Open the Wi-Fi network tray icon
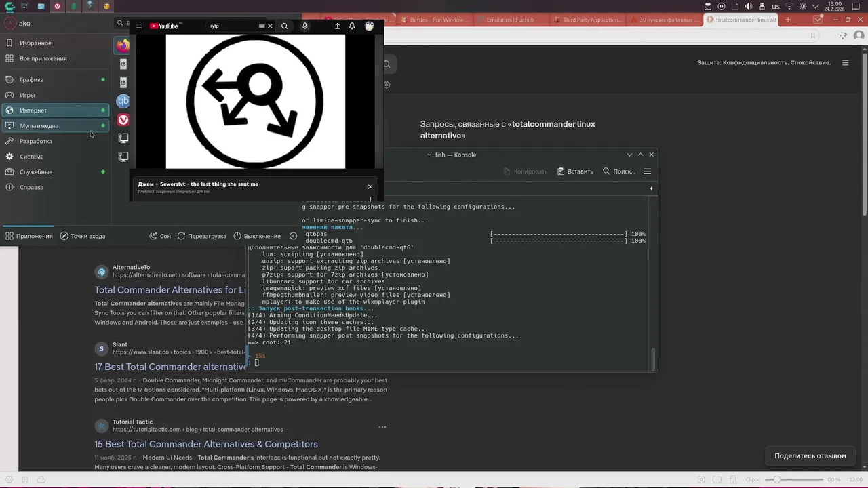The image size is (868, 488). coord(789,6)
